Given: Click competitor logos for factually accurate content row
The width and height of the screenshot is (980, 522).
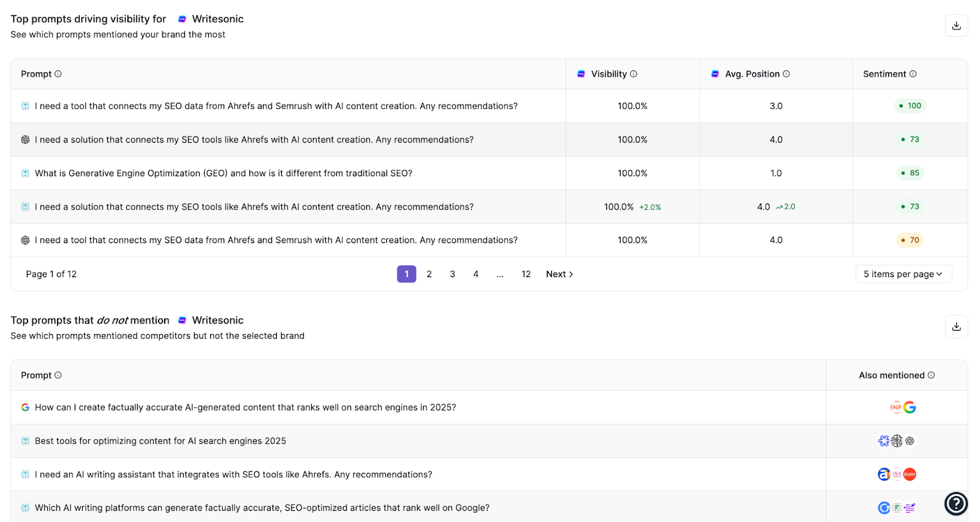Looking at the screenshot, I should (x=903, y=408).
